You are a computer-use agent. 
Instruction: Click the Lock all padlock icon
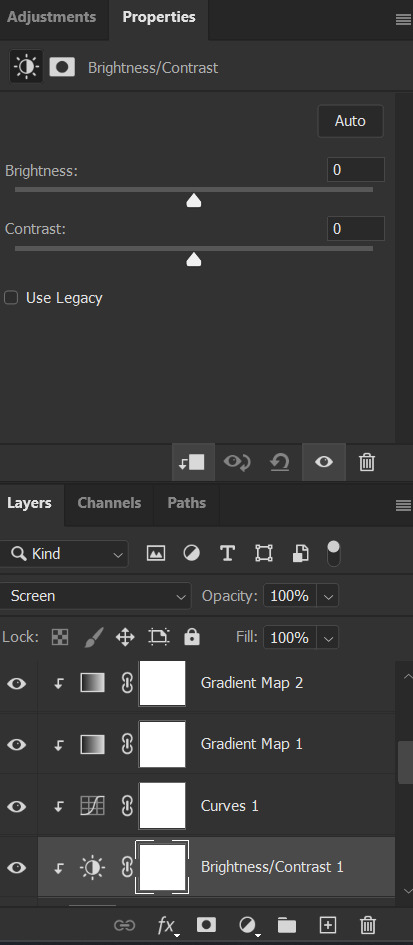pyautogui.click(x=192, y=637)
